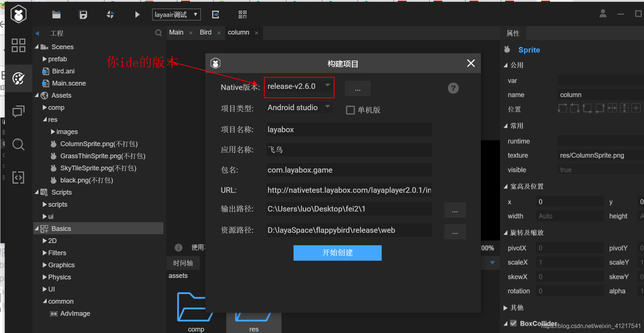This screenshot has height=333, width=644.
Task: Collapse the Scenes tree node
Action: [37, 47]
